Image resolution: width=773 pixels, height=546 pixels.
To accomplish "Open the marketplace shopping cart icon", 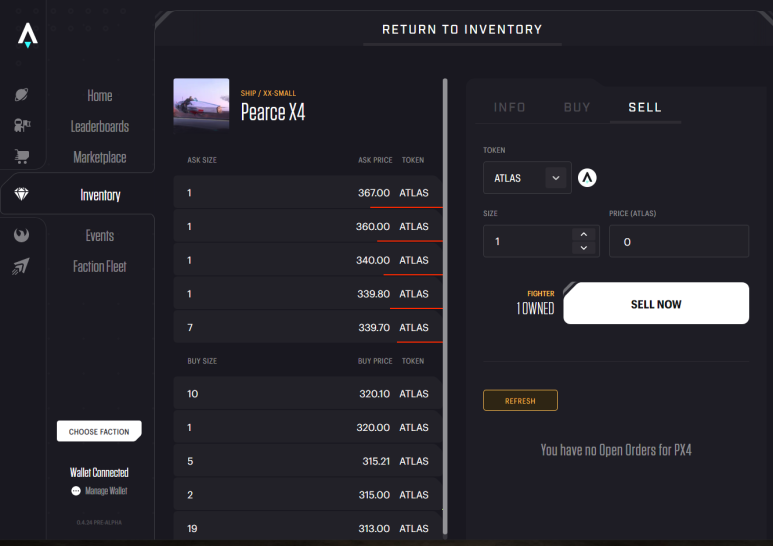I will point(22,157).
